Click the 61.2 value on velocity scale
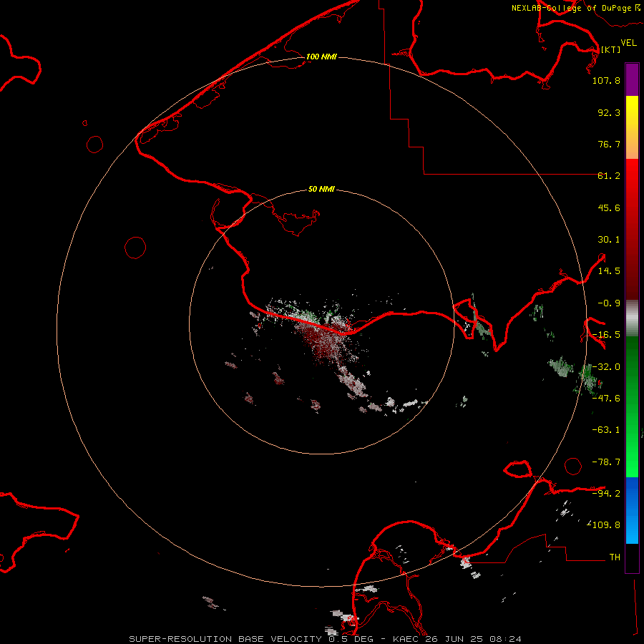The width and height of the screenshot is (644, 644). 609,176
